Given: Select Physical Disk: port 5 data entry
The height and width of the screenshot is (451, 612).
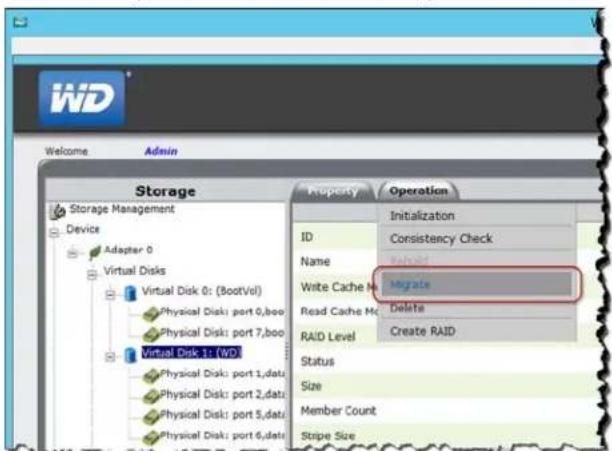Looking at the screenshot, I should tap(222, 415).
